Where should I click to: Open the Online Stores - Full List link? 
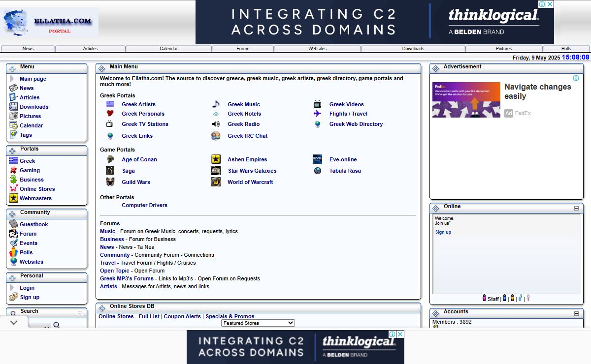click(129, 316)
